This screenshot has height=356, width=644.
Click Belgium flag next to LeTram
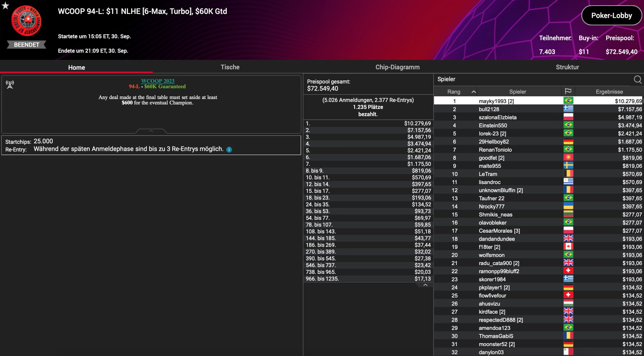tap(568, 174)
